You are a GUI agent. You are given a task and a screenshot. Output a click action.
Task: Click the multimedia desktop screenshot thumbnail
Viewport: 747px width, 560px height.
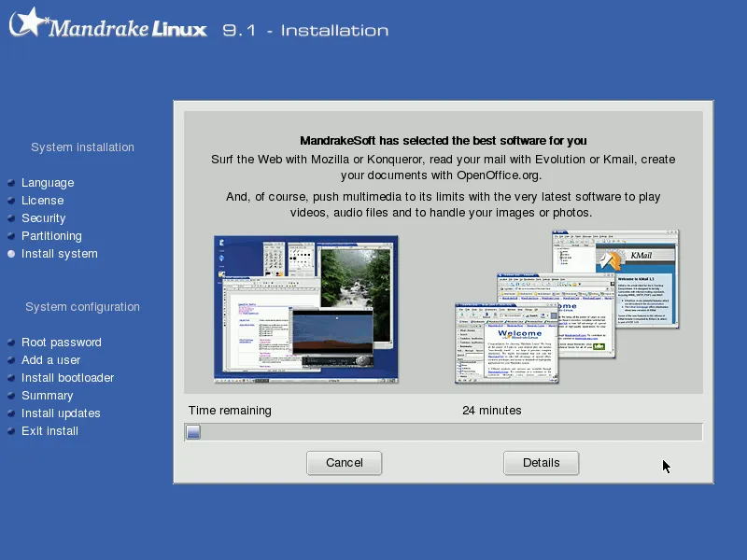[306, 307]
